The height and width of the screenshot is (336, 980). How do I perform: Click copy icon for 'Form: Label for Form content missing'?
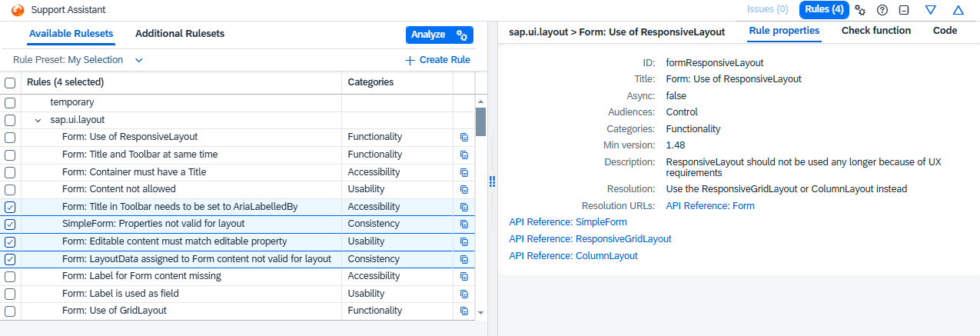pos(463,276)
